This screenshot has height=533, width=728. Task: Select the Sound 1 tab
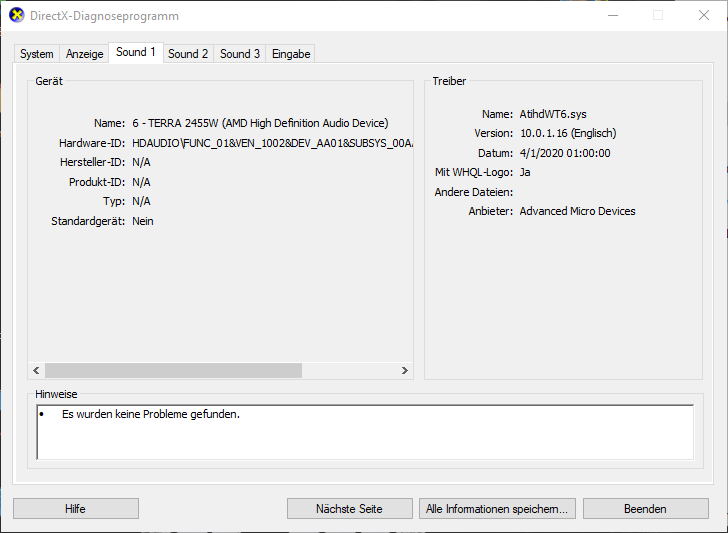136,52
